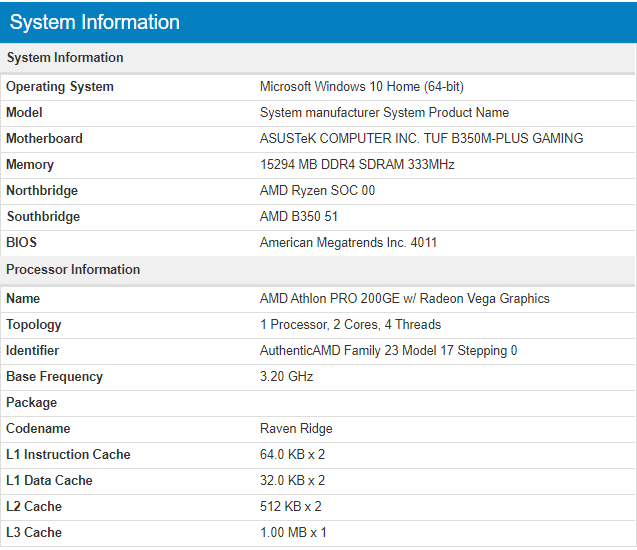Click the L3 Cache label
Screen dimensions: 637x550
[34, 533]
